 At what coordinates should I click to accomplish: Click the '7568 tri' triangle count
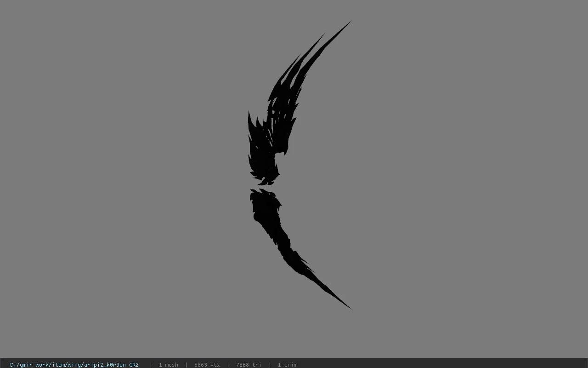coord(249,364)
